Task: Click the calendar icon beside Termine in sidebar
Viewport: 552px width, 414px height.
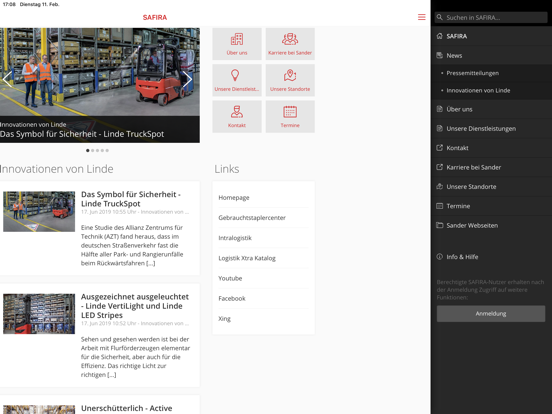Action: point(439,206)
